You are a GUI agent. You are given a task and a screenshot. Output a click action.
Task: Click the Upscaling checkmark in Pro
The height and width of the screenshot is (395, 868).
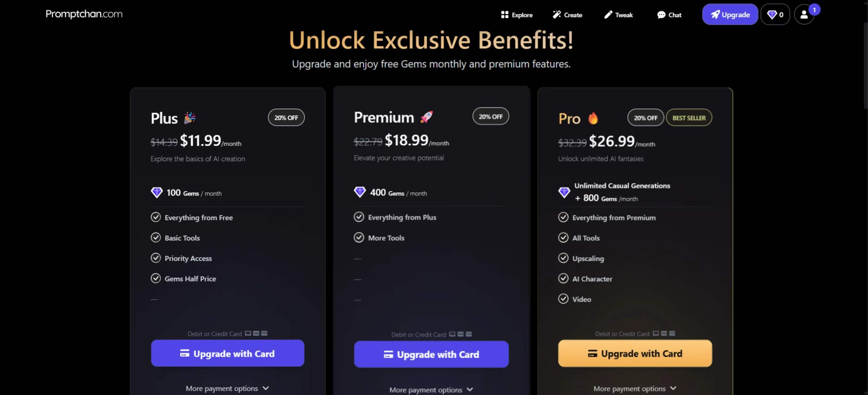click(x=563, y=258)
